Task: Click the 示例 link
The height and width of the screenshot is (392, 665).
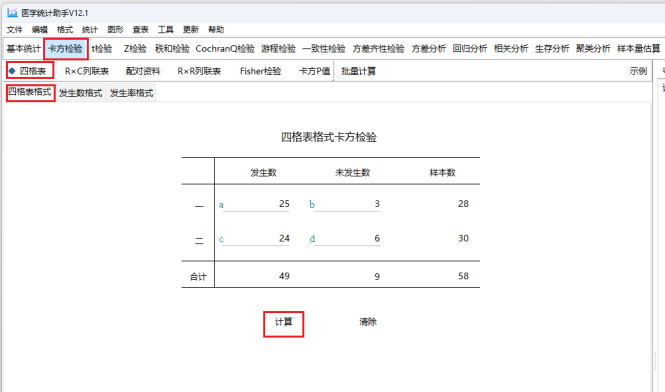Action: (x=638, y=71)
